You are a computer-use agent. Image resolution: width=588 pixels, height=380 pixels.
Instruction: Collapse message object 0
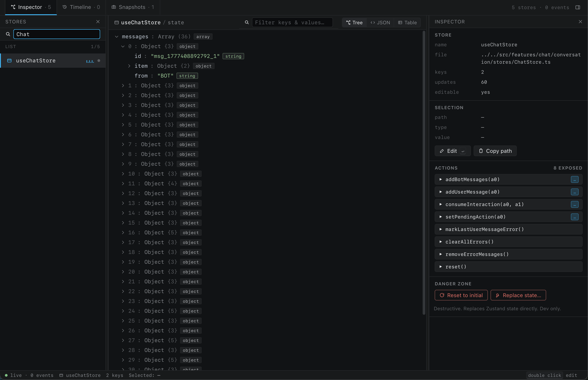[x=123, y=46]
